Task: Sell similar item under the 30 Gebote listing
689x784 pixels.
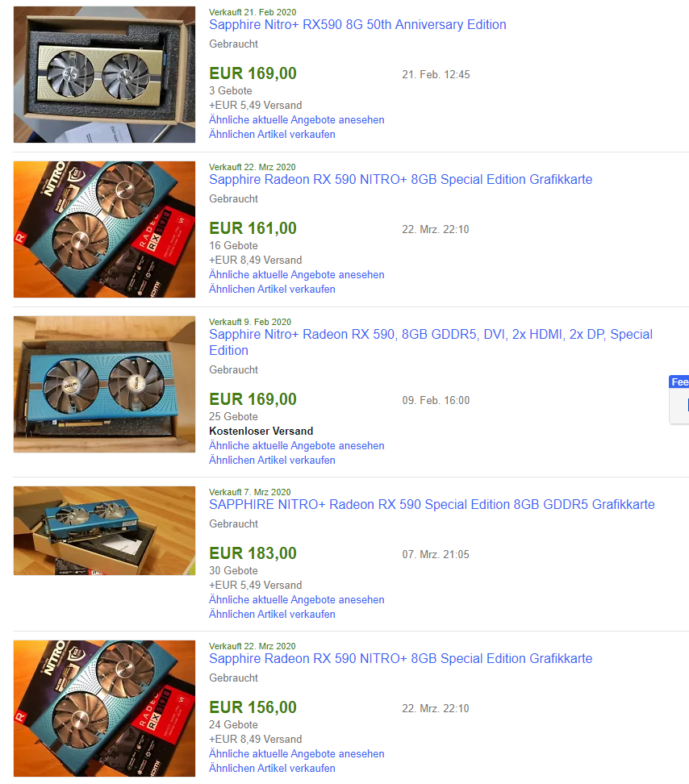Action: [272, 615]
